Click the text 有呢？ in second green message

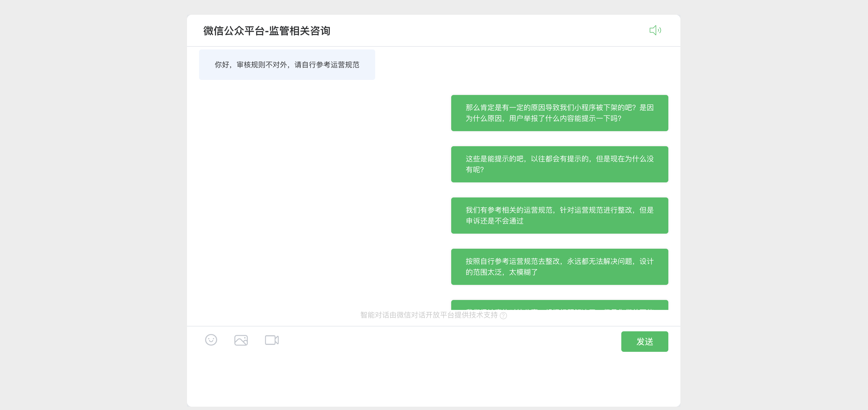pyautogui.click(x=474, y=170)
